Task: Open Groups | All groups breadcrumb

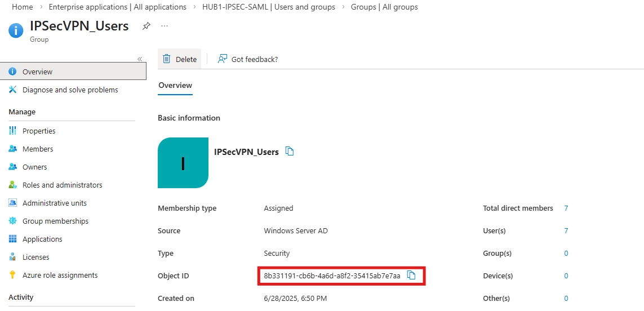Action: click(384, 7)
